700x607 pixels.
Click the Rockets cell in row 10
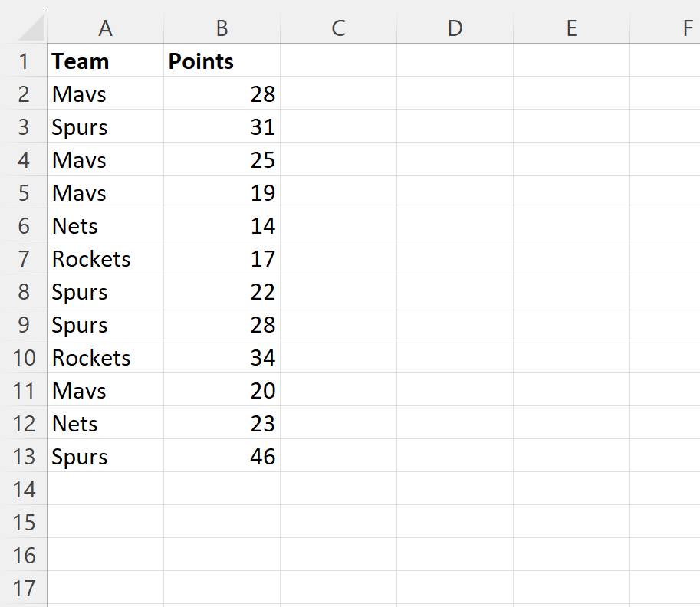click(106, 358)
